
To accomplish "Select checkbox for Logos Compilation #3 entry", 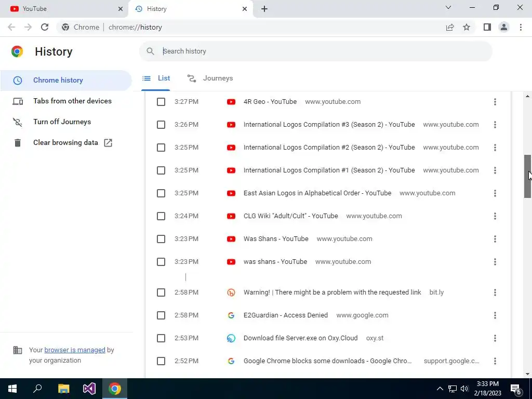I will 161,125.
